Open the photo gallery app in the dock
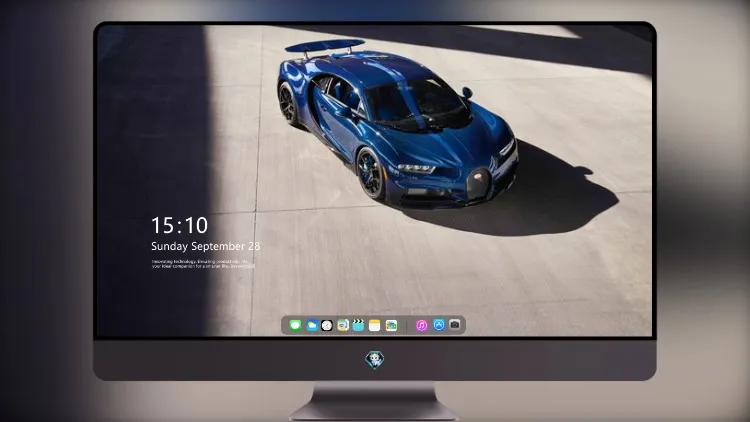This screenshot has height=422, width=750. 391,325
